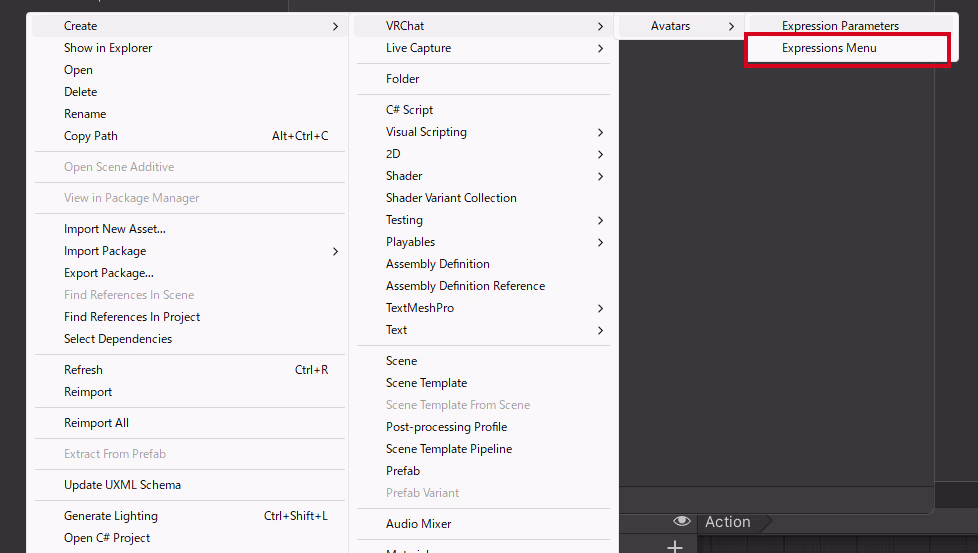The height and width of the screenshot is (553, 978).
Task: Open the VRChat submenu
Action: coord(483,26)
